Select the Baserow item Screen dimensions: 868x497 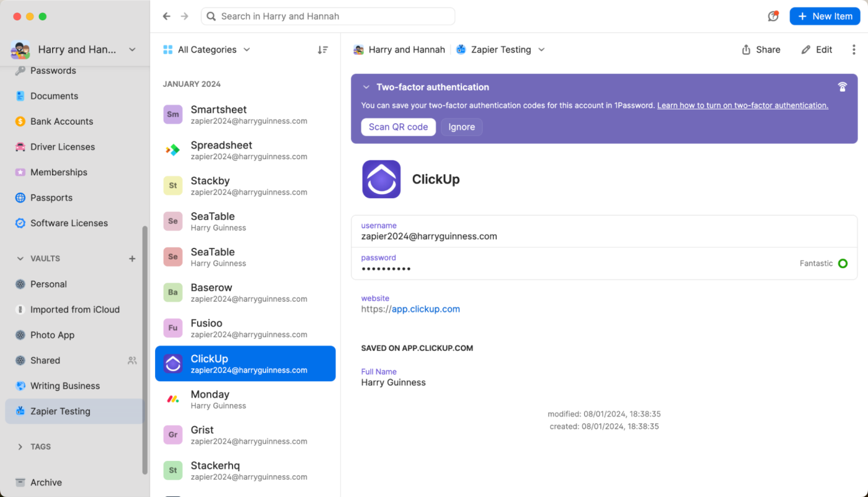[x=246, y=292]
